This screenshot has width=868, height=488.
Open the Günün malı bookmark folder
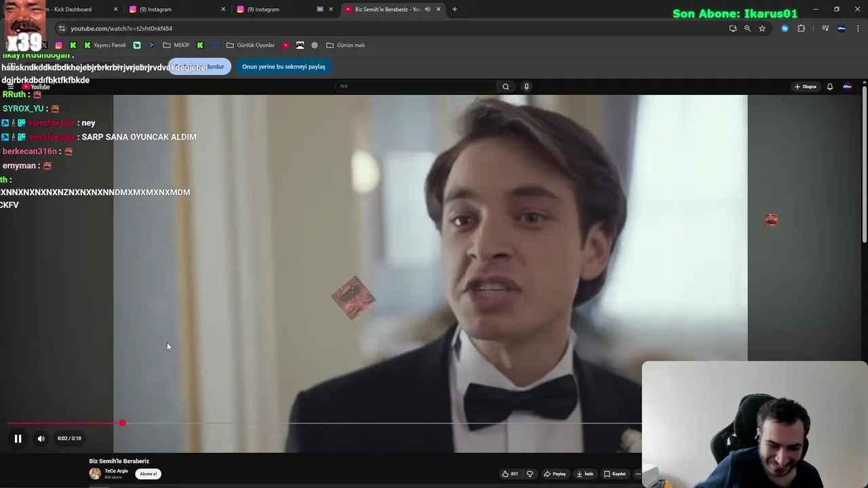[346, 45]
